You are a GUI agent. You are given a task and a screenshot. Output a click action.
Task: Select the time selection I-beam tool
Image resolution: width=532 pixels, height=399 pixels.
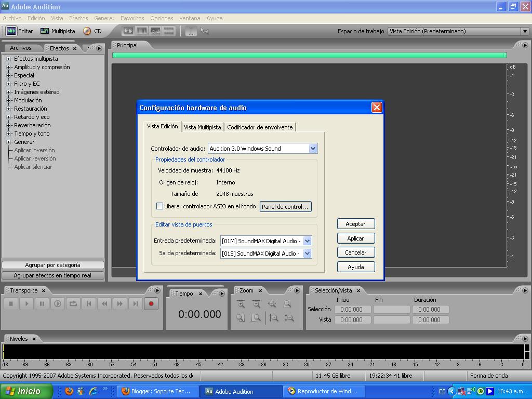tap(191, 31)
